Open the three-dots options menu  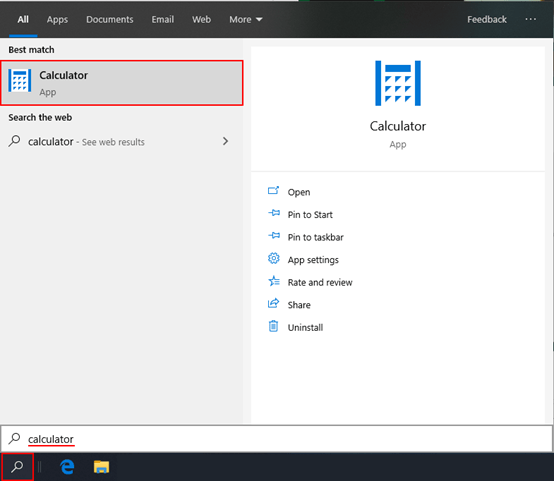pos(530,19)
